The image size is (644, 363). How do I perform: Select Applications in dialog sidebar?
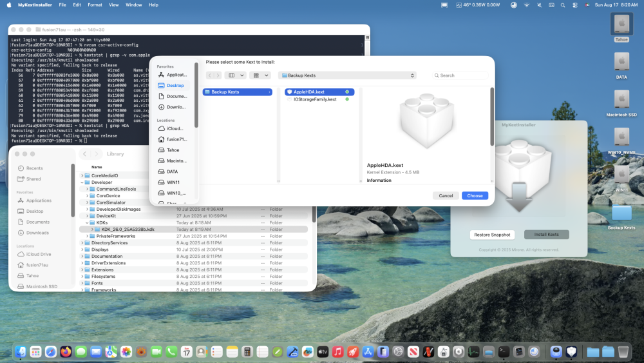(173, 75)
